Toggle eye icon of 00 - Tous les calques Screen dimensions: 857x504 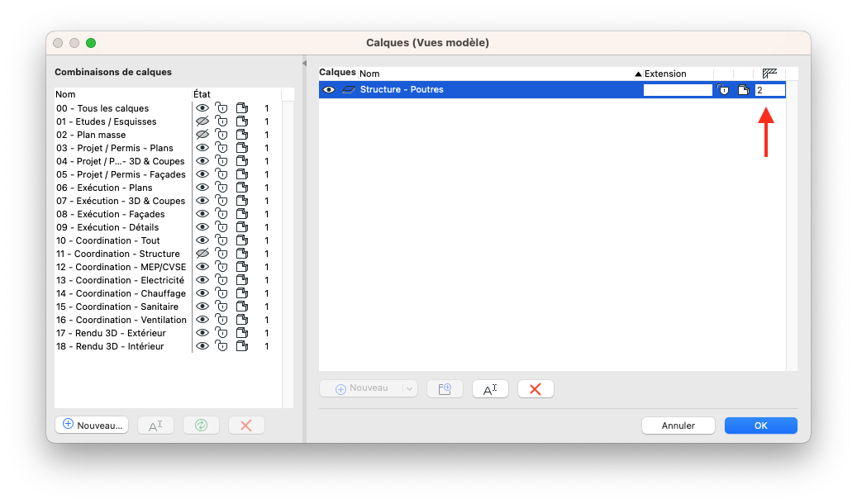202,108
